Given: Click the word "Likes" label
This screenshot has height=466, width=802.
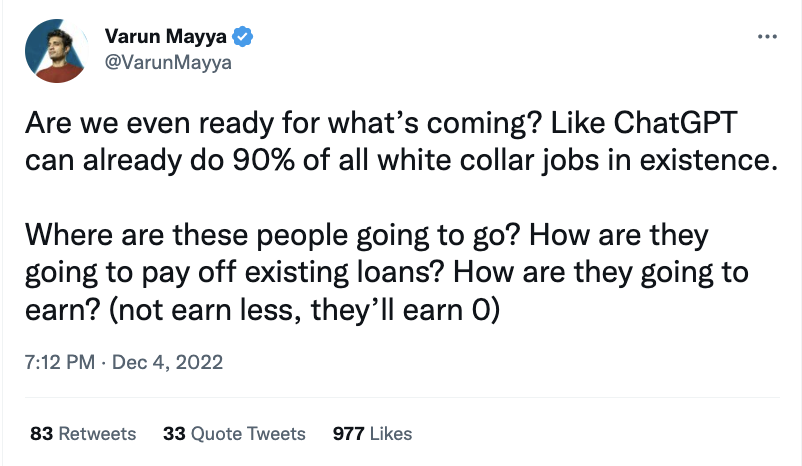Looking at the screenshot, I should pyautogui.click(x=391, y=434).
